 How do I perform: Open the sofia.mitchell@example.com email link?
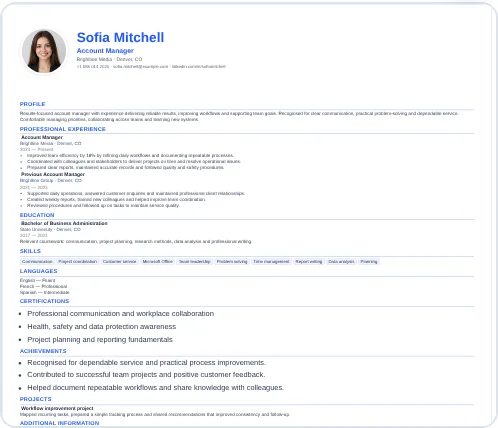click(x=140, y=67)
